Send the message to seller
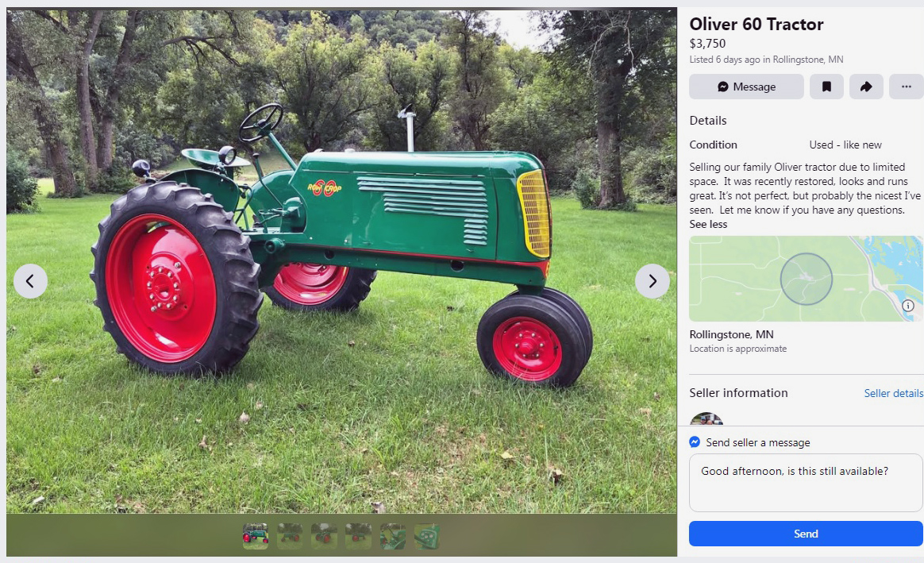This screenshot has width=924, height=563. 806,534
